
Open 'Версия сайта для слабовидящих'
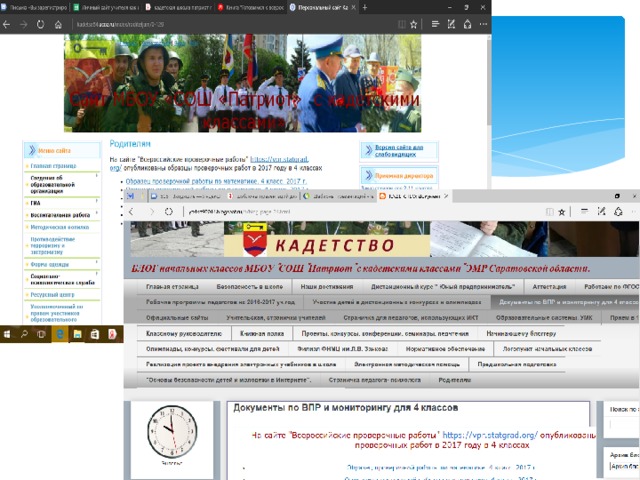pos(399,151)
